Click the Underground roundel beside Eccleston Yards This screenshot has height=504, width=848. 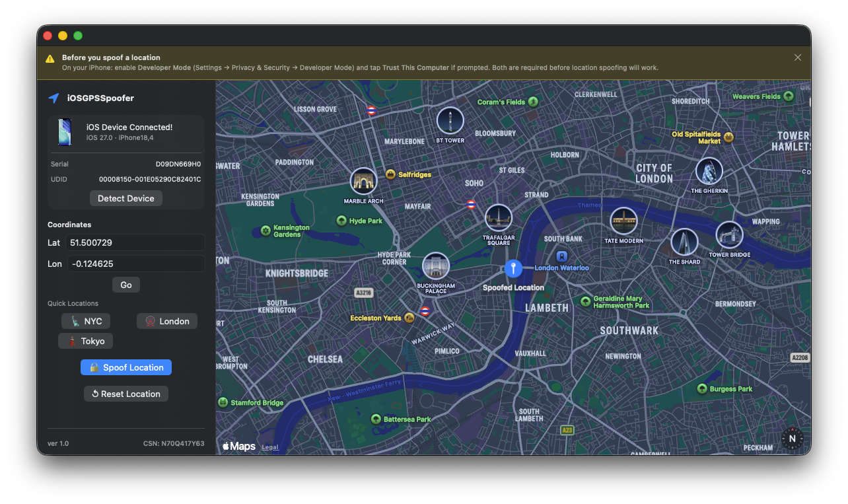pyautogui.click(x=425, y=310)
